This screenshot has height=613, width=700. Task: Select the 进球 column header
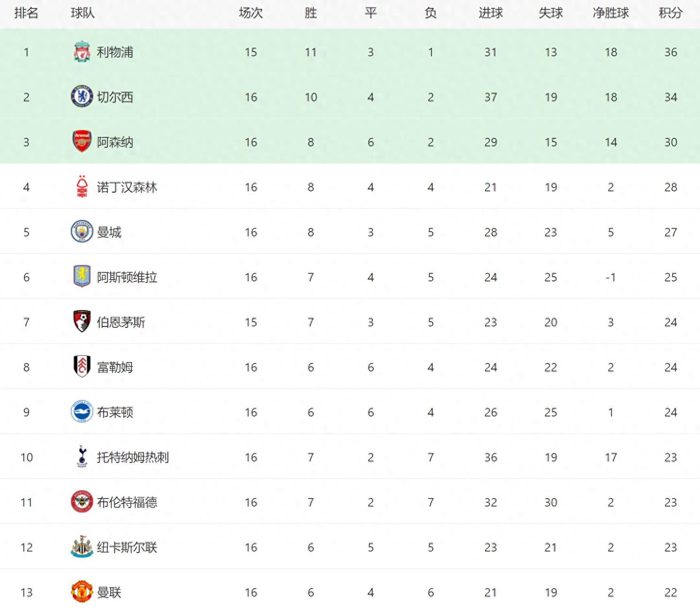(x=490, y=13)
